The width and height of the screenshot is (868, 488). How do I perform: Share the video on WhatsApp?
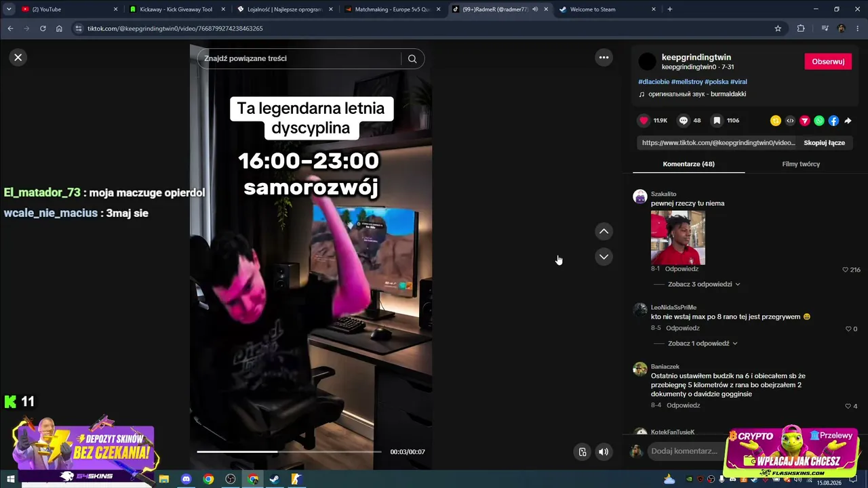[x=819, y=121]
